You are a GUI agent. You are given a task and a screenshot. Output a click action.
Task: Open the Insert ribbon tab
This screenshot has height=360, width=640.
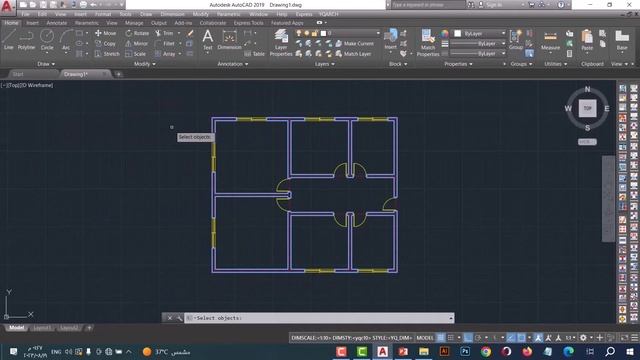point(32,23)
